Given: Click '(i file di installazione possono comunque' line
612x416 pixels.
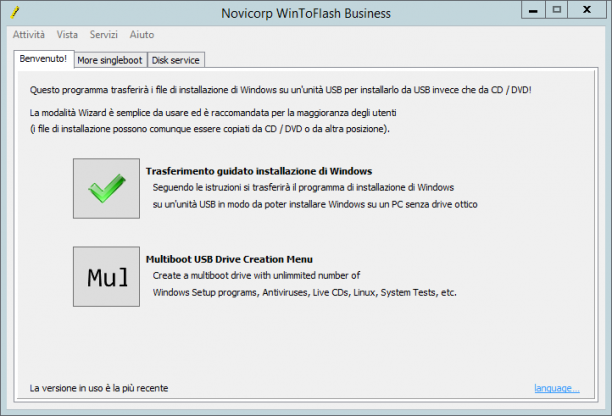Looking at the screenshot, I should click(x=210, y=129).
